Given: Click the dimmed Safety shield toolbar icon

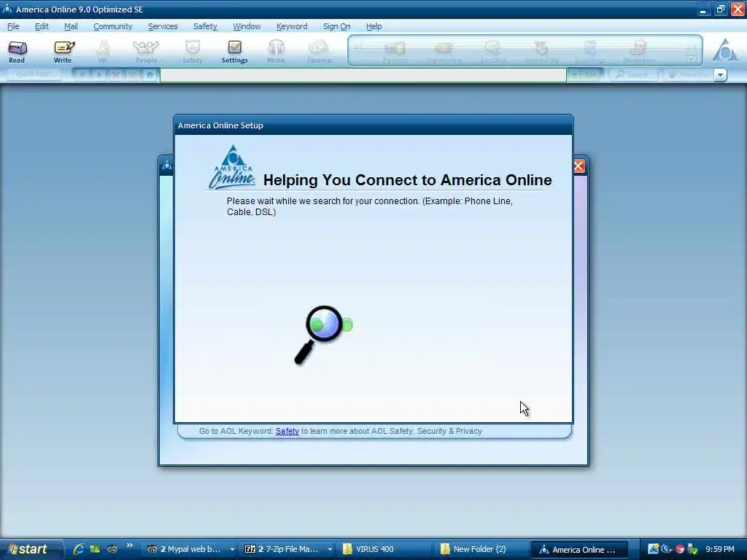Looking at the screenshot, I should [193, 52].
